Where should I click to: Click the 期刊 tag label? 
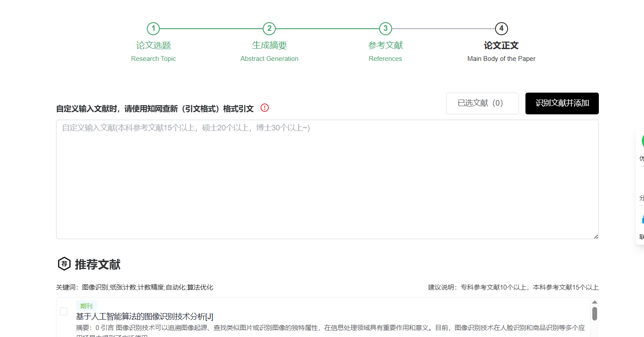pos(86,306)
